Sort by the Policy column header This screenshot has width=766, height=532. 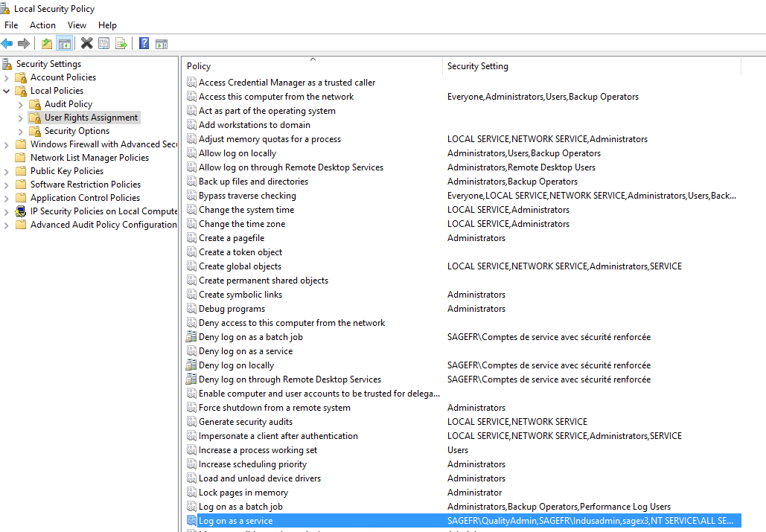coord(313,66)
